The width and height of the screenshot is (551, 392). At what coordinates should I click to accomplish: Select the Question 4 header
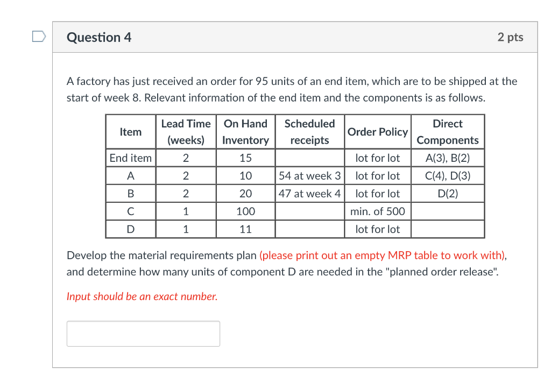99,37
